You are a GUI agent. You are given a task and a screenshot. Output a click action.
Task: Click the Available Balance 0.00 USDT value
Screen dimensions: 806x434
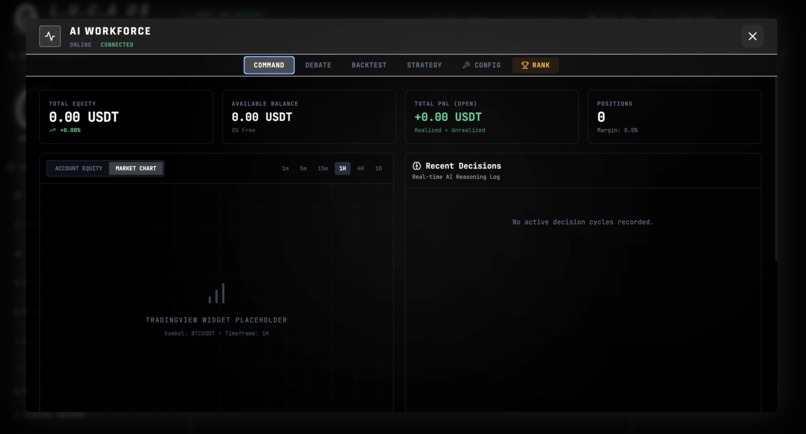pyautogui.click(x=262, y=117)
